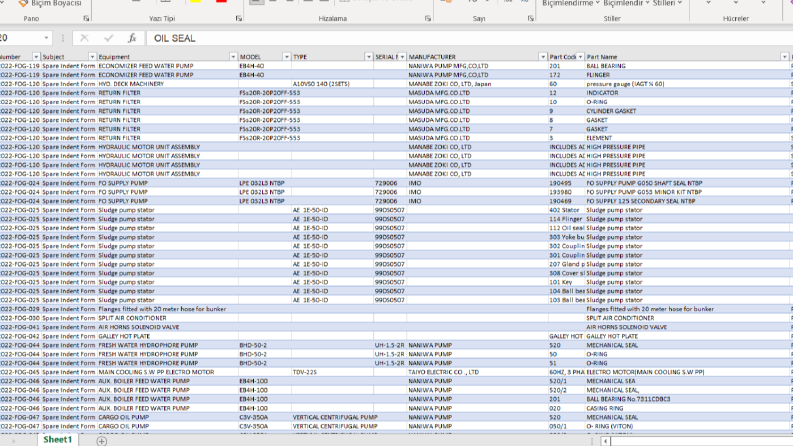Click the Biçim Boyacısı format painter
The width and height of the screenshot is (793, 446).
50,4
